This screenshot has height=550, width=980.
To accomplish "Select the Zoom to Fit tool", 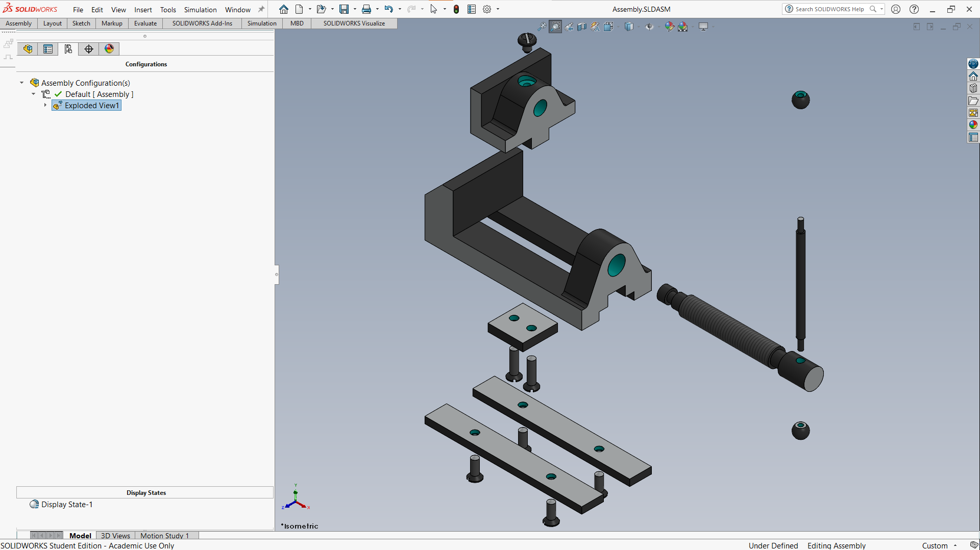I will tap(542, 27).
